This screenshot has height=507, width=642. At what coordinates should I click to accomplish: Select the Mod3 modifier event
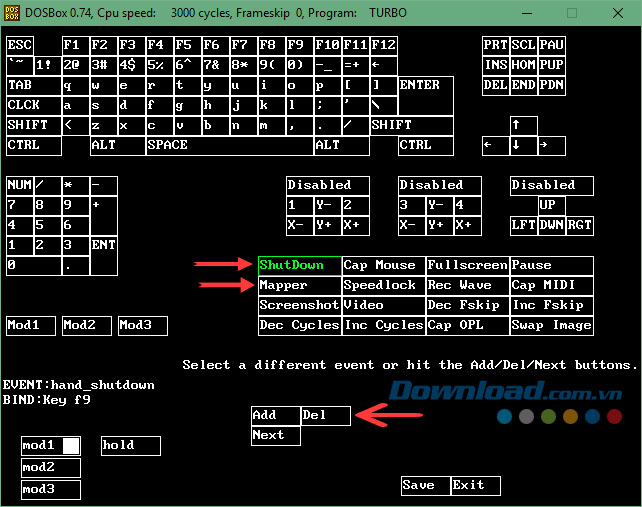tap(143, 326)
